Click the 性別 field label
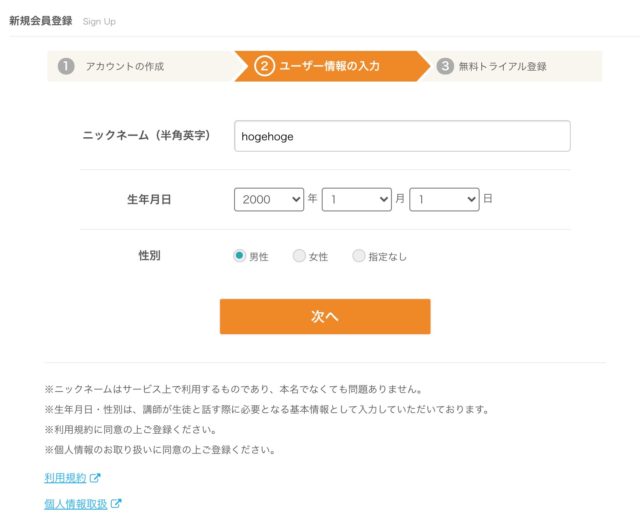This screenshot has height=528, width=640. point(149,256)
